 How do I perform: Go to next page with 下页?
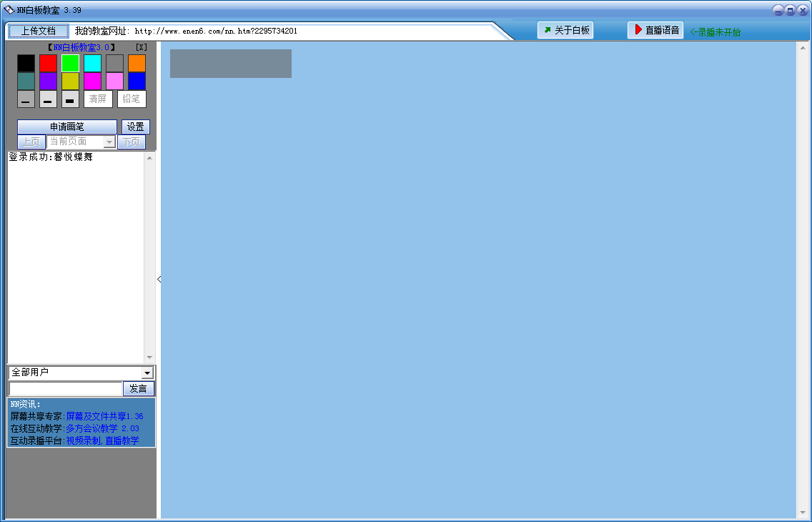[132, 142]
